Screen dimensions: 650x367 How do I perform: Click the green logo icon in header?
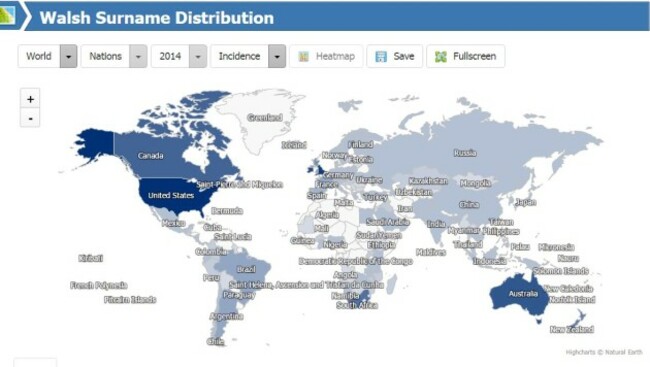[x=7, y=15]
